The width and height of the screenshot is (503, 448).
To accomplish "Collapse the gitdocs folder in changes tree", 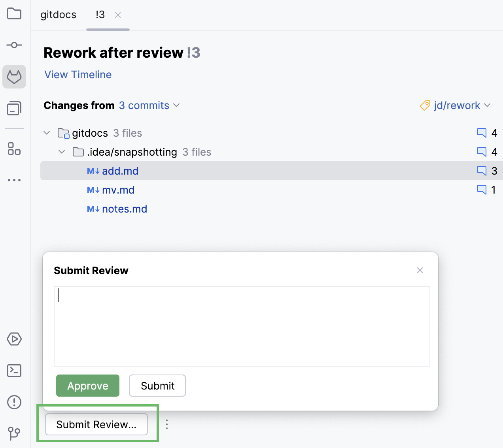I will click(47, 133).
